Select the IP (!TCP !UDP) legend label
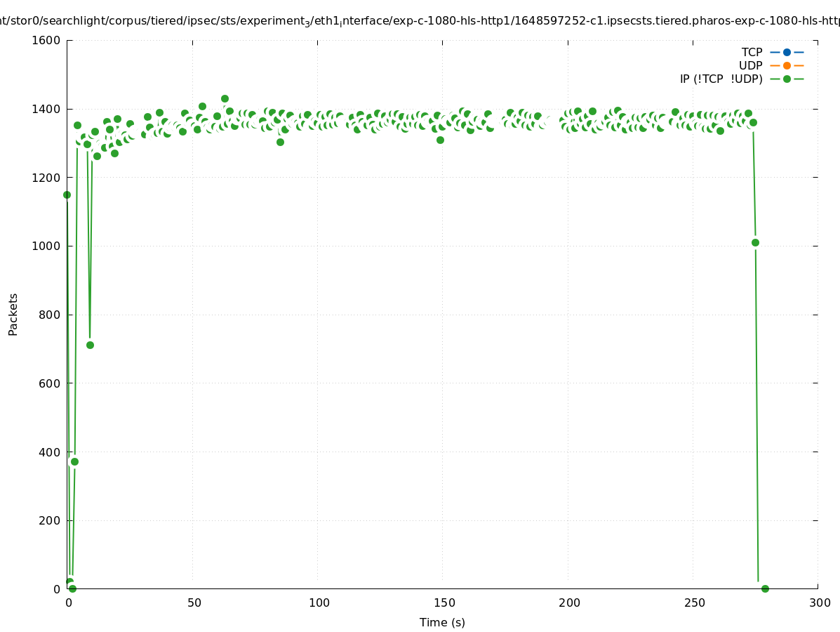Screen dimensions: 840x632 coord(721,79)
